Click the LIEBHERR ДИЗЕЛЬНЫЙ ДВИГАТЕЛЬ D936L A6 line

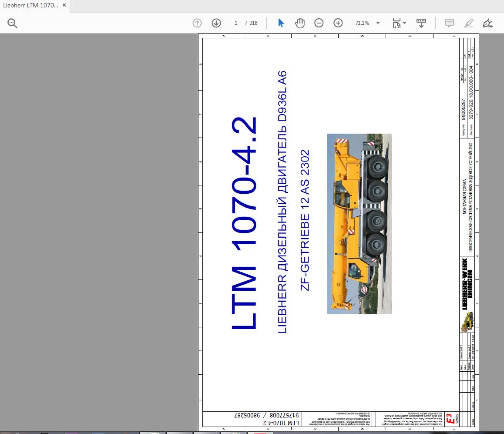pos(282,202)
